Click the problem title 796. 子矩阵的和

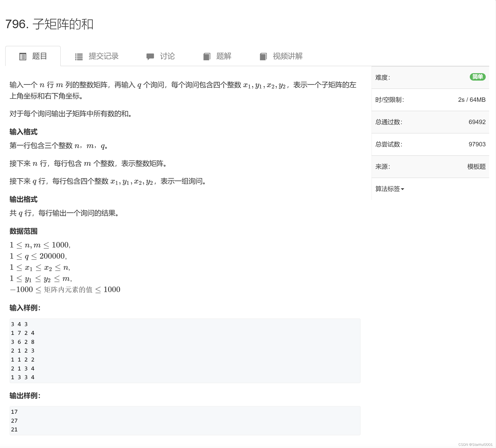(x=49, y=24)
